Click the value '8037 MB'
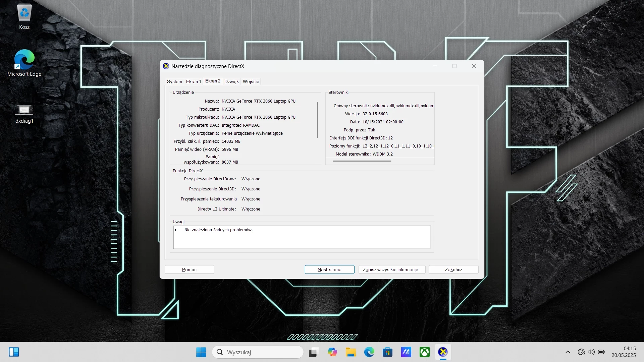 (230, 162)
